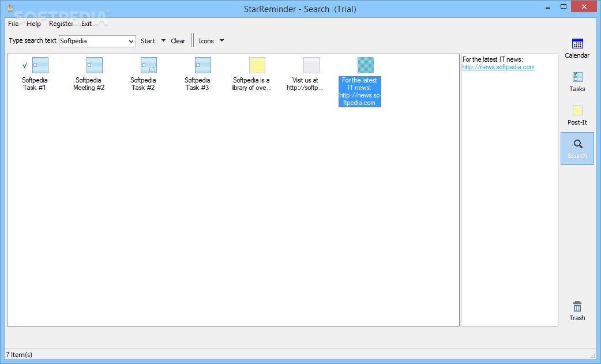The image size is (601, 364).
Task: Click the 'Softpedia Task #2' label
Action: coord(143,84)
